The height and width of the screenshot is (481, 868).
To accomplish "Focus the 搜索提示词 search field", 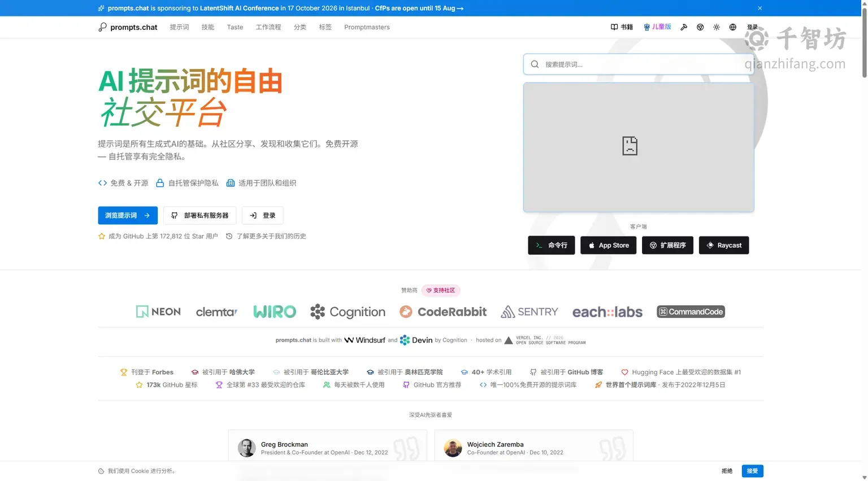I will pyautogui.click(x=639, y=64).
